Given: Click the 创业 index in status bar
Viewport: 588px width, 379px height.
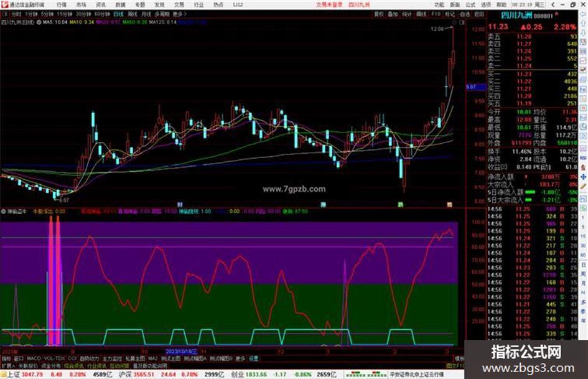Looking at the screenshot, I should [x=237, y=375].
